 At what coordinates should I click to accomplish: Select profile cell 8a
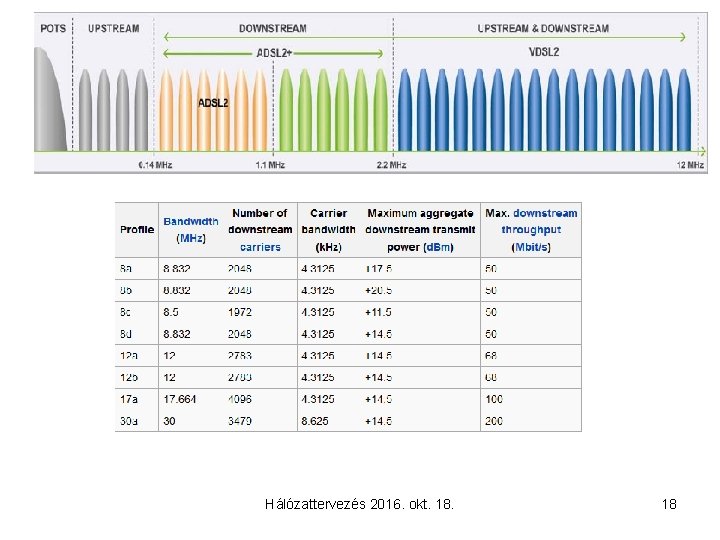pos(126,268)
